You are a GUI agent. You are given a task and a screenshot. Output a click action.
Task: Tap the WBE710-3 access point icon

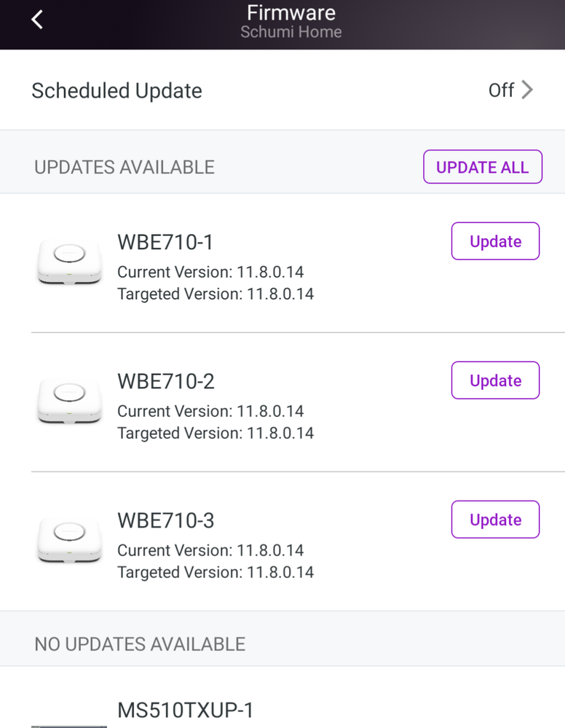70,540
